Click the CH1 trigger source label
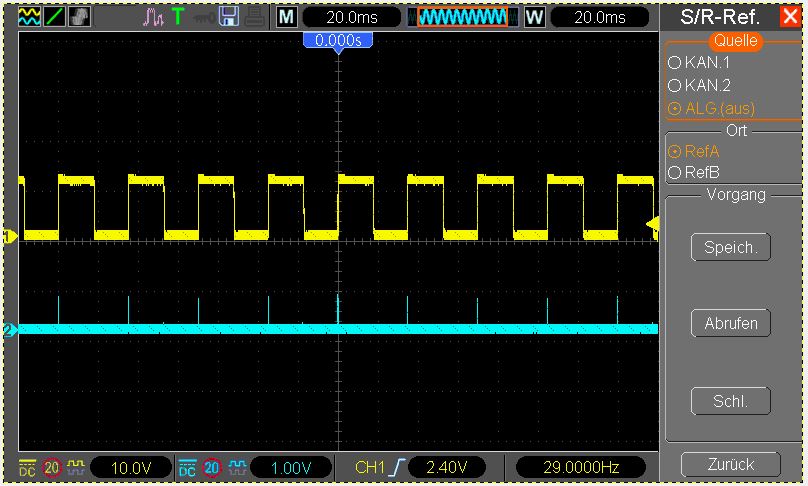This screenshot has width=808, height=486. (370, 467)
